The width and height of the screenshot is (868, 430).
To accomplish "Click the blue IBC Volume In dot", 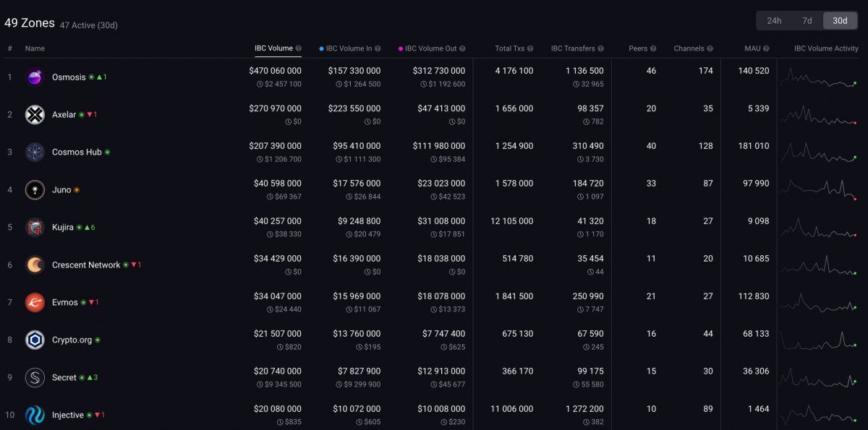I will coord(321,48).
